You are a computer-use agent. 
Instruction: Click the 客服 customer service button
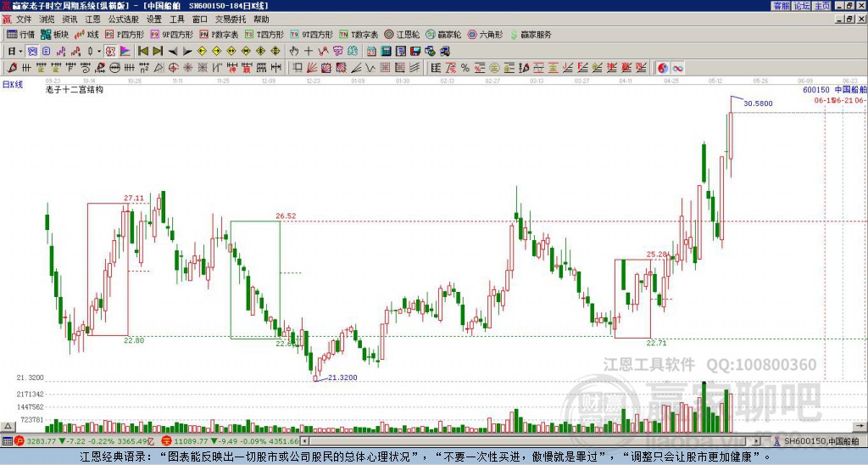point(782,6)
